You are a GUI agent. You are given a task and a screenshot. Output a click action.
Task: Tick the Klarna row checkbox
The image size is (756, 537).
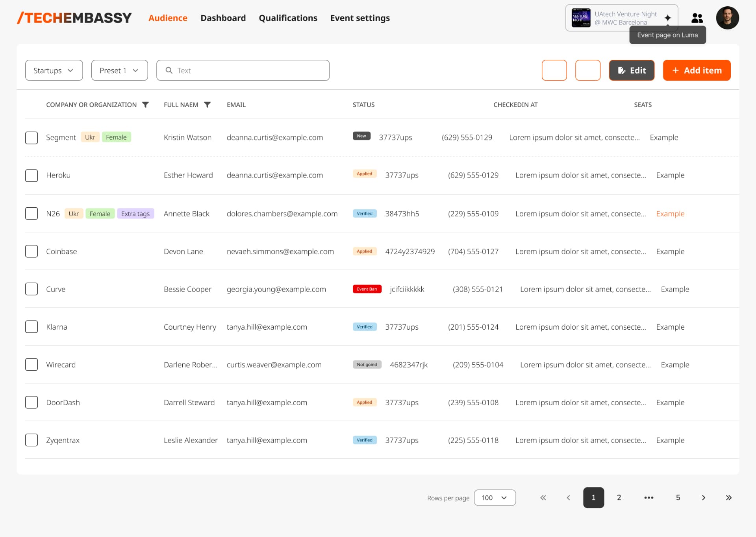[x=31, y=327]
